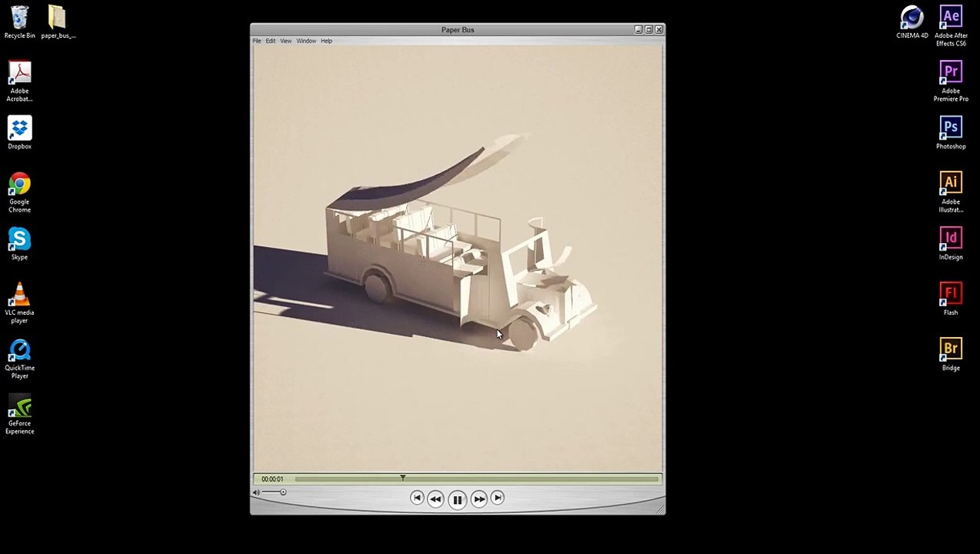Launch VLC media player shortcut

[19, 303]
